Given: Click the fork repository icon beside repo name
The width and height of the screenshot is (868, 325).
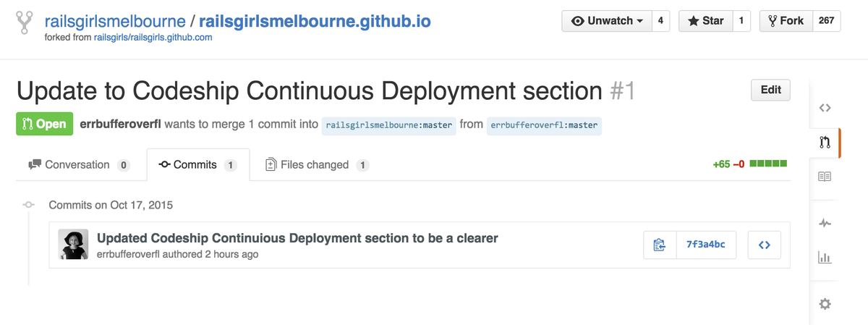Looking at the screenshot, I should click(25, 23).
